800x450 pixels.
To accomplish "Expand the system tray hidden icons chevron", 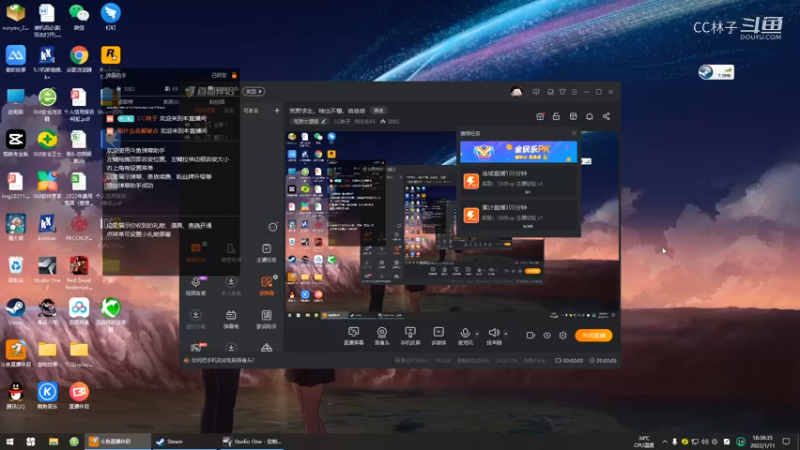I will [665, 441].
